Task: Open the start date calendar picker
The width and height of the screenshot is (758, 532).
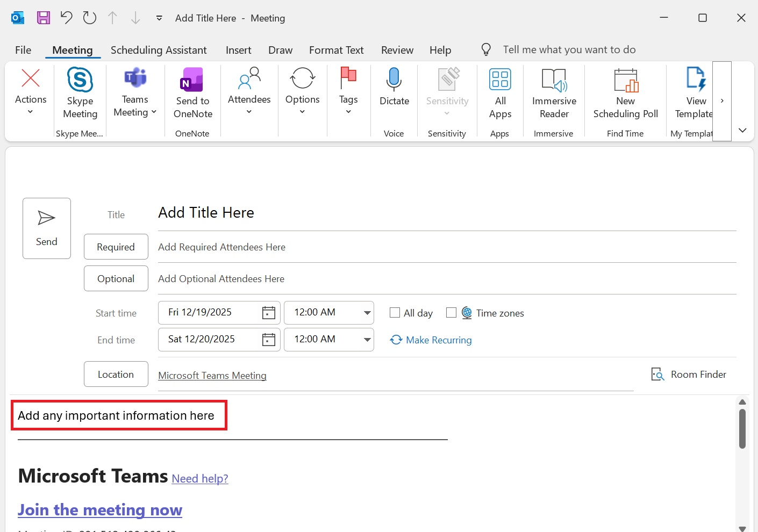Action: (269, 313)
